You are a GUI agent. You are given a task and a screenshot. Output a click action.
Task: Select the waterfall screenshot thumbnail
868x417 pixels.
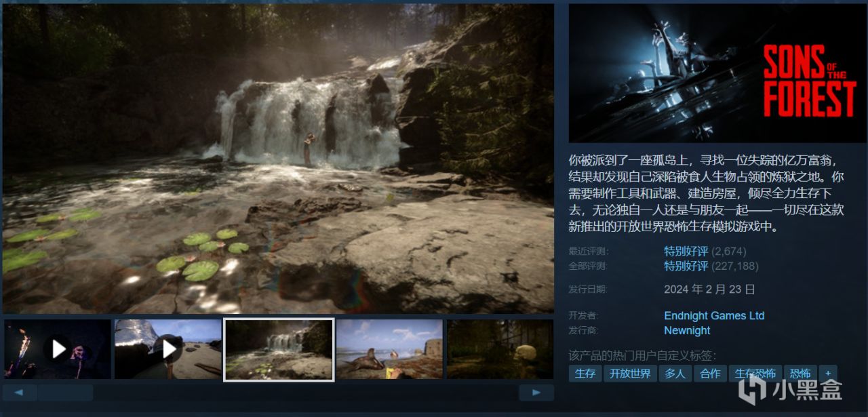click(x=279, y=349)
